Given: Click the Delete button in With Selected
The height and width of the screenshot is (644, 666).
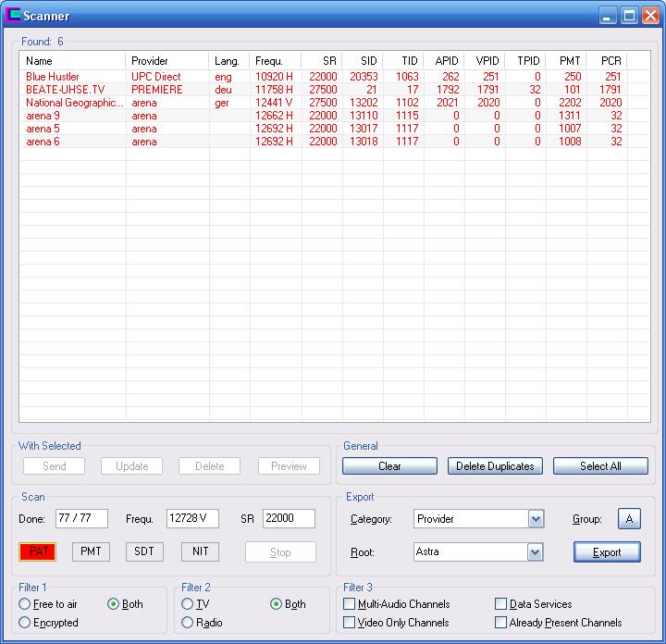Looking at the screenshot, I should coord(209,466).
